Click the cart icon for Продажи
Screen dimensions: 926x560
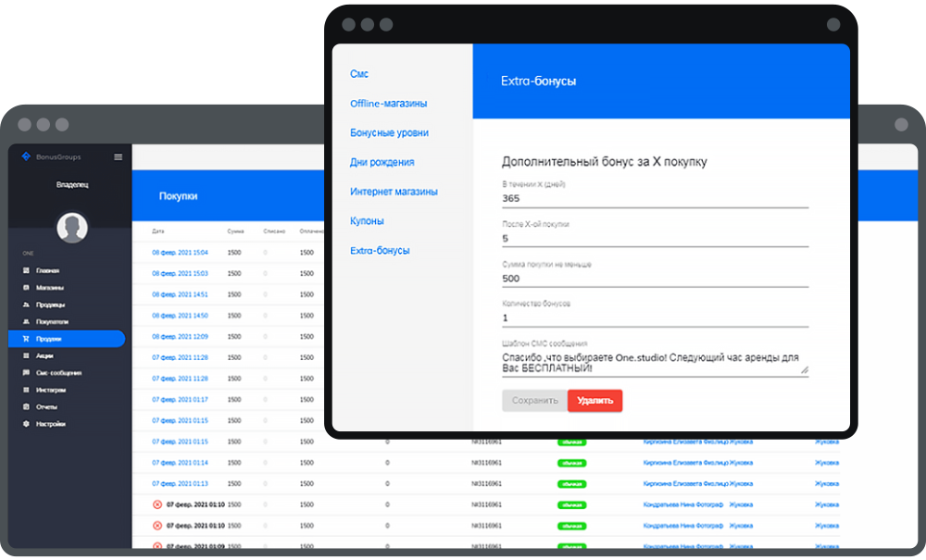tap(26, 339)
